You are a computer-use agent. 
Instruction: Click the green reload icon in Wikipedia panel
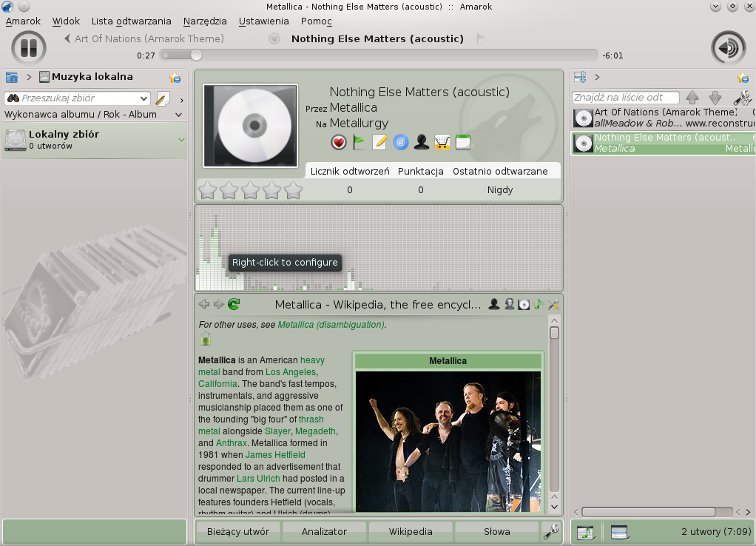pyautogui.click(x=234, y=304)
